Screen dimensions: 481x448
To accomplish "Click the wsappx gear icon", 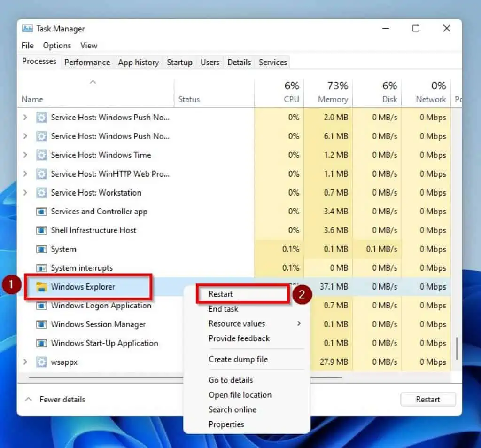I will (x=41, y=362).
